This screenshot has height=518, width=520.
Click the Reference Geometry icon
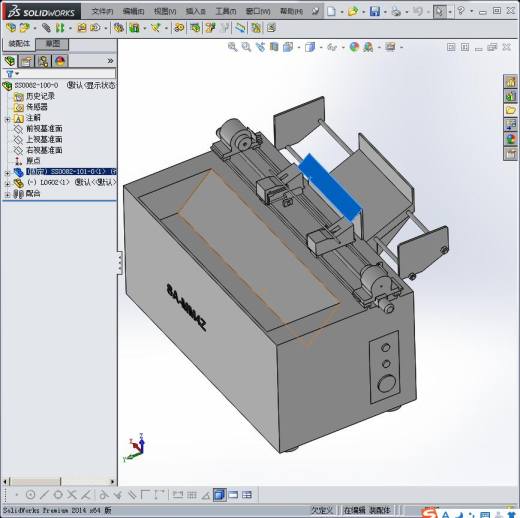pyautogui.click(x=156, y=28)
